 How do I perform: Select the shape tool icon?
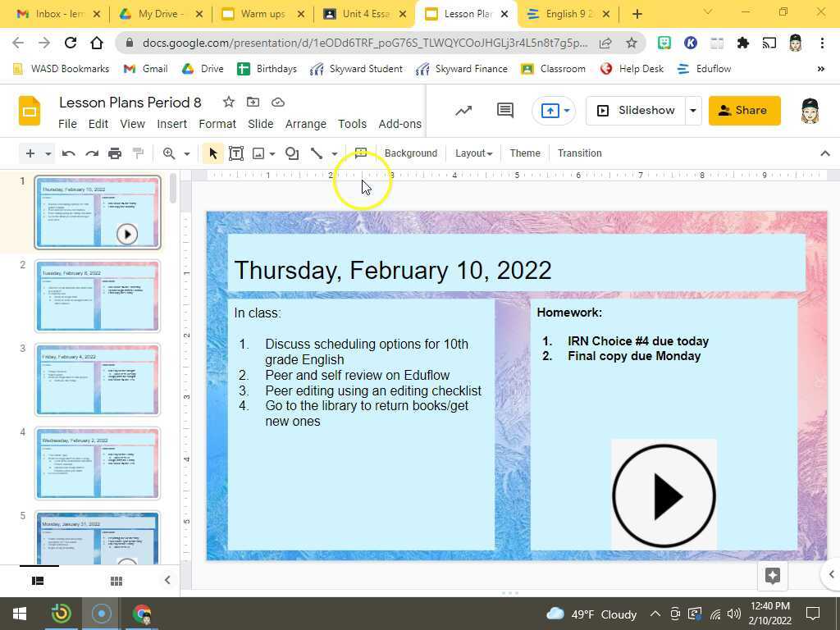pos(292,153)
